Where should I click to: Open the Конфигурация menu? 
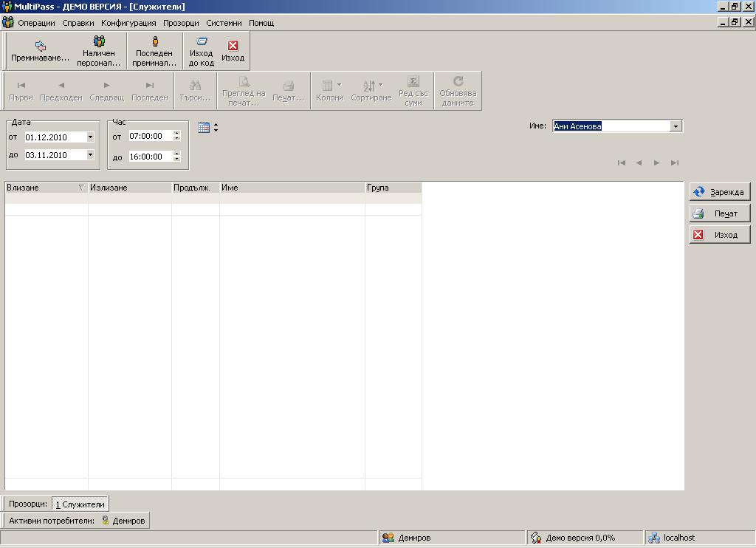(128, 23)
